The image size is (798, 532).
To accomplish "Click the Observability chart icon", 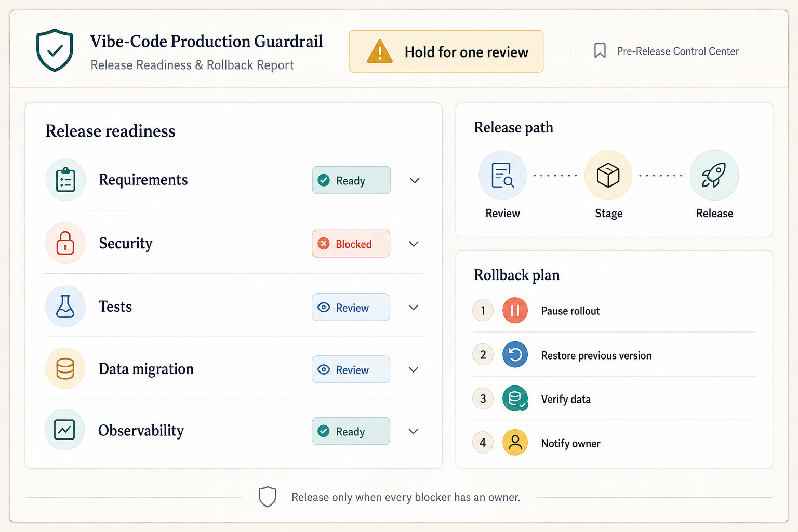I will (64, 430).
